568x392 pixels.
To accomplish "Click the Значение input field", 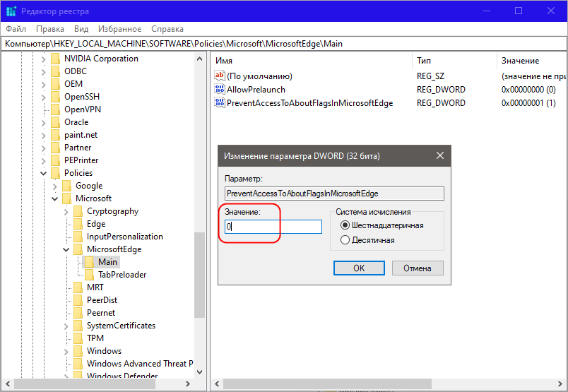I will tap(273, 227).
